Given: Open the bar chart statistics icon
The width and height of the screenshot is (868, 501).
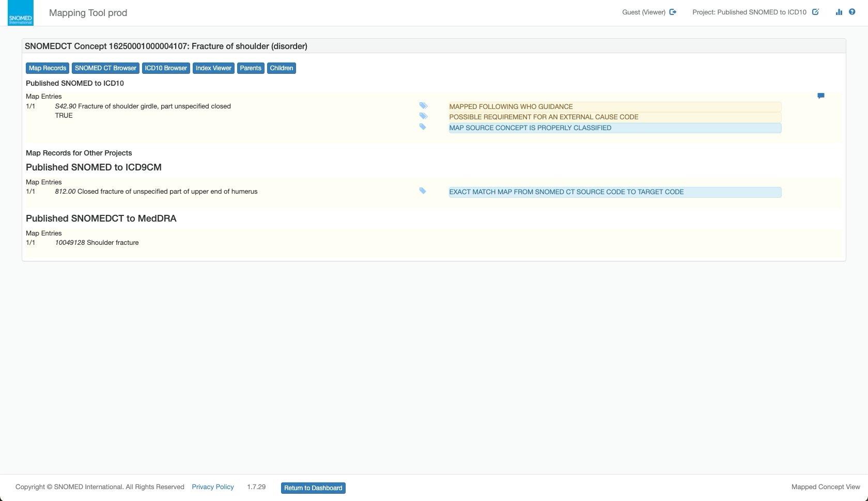Looking at the screenshot, I should pyautogui.click(x=839, y=12).
